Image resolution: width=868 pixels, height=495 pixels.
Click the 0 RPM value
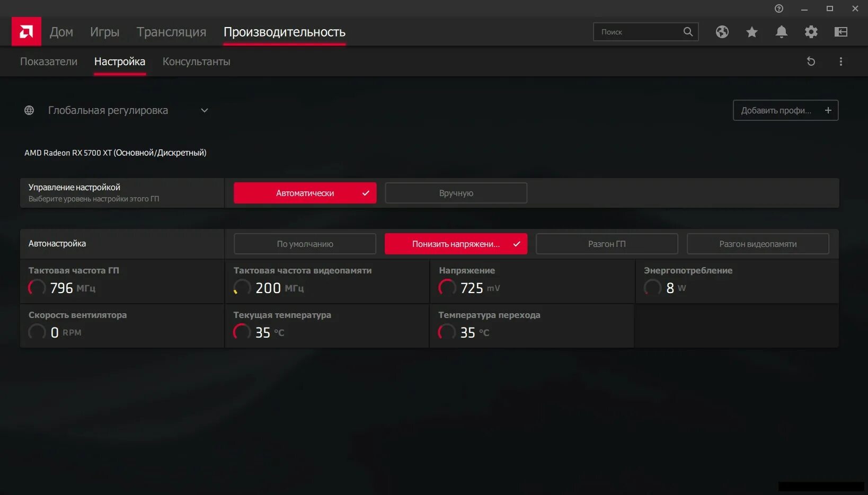pyautogui.click(x=66, y=332)
